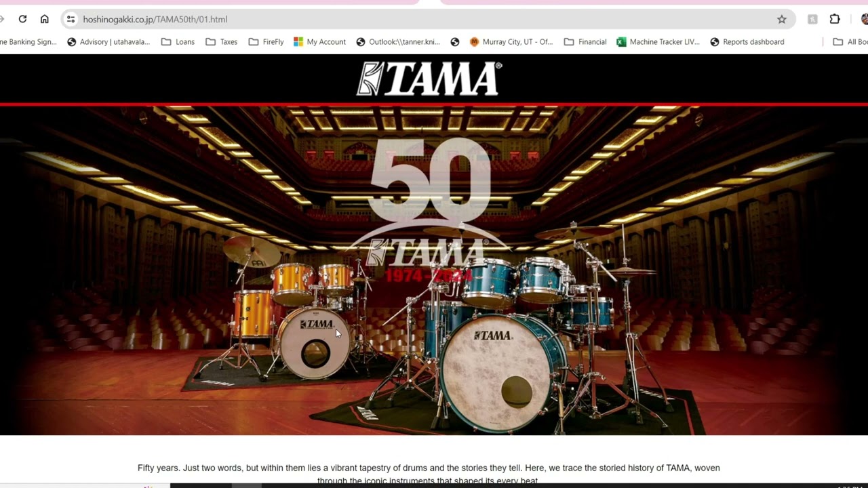View site information icon in address bar
868x488 pixels.
coord(71,19)
